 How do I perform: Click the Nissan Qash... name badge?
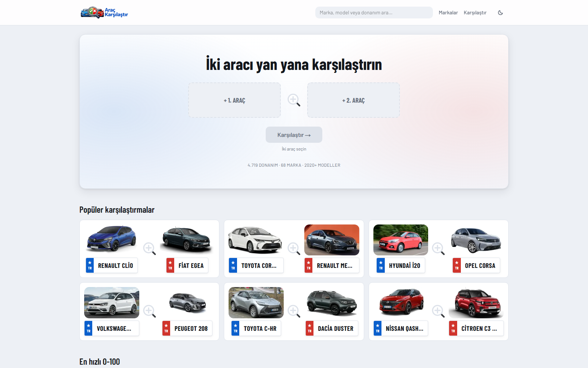point(401,328)
